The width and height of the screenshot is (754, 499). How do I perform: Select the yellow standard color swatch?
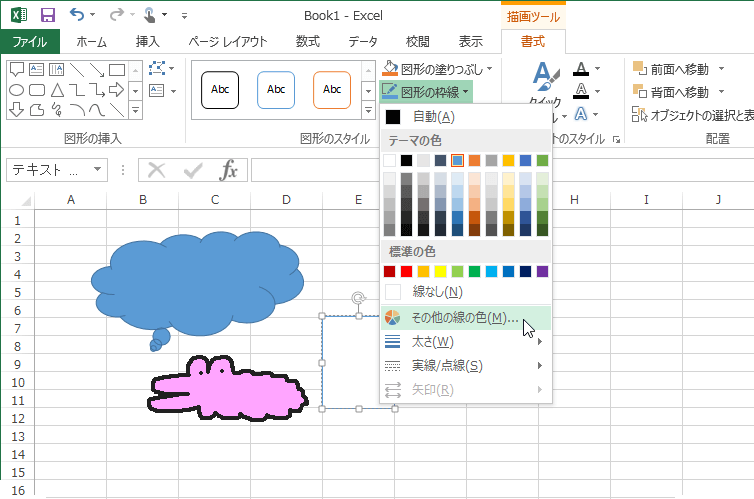pos(440,272)
